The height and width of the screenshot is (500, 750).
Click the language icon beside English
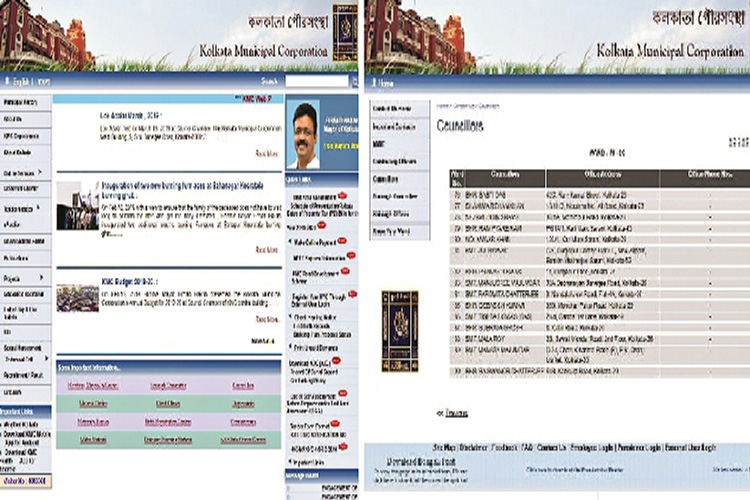(8, 81)
